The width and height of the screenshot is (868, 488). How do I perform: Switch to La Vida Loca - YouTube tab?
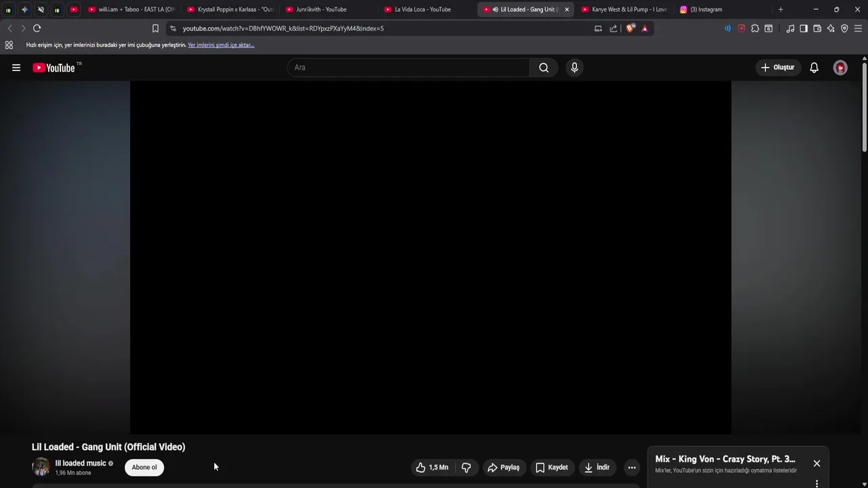(x=427, y=9)
